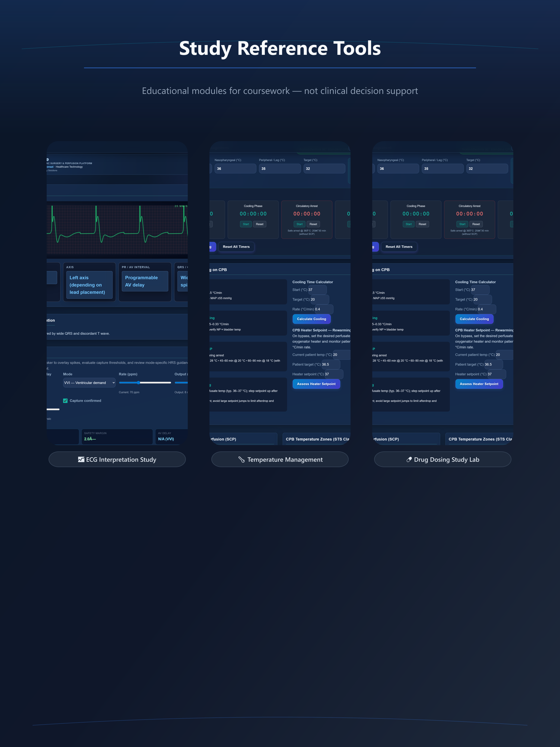The image size is (560, 747).
Task: Click Patient target 36.5 field in Drug Dosing card
Action: (493, 364)
